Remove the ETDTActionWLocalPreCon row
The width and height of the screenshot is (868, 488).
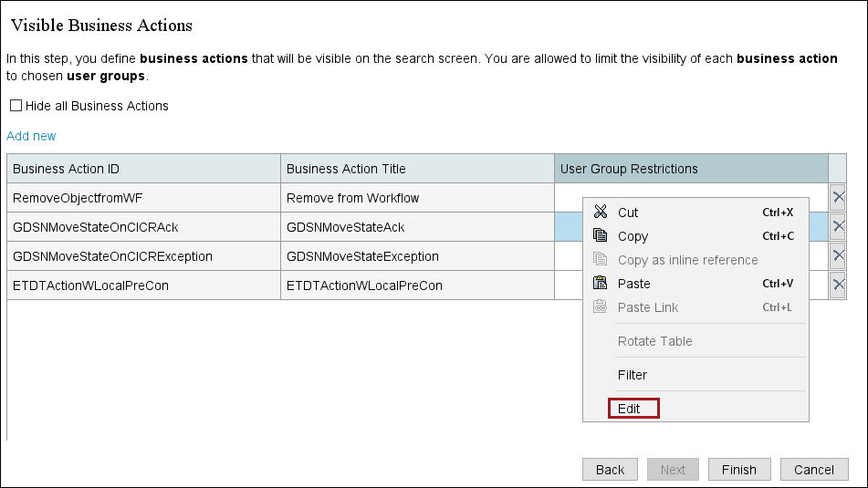(838, 286)
